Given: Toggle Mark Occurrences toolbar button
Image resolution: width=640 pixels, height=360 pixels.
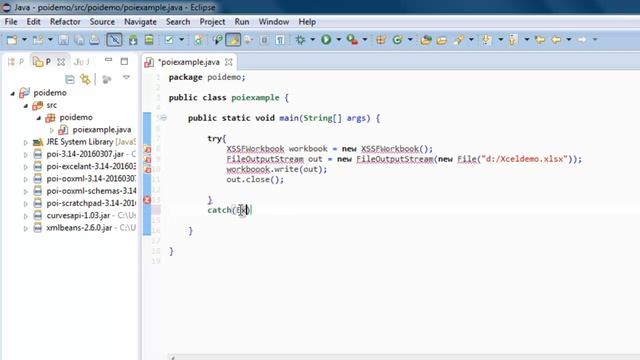Looking at the screenshot, I should coord(233,40).
